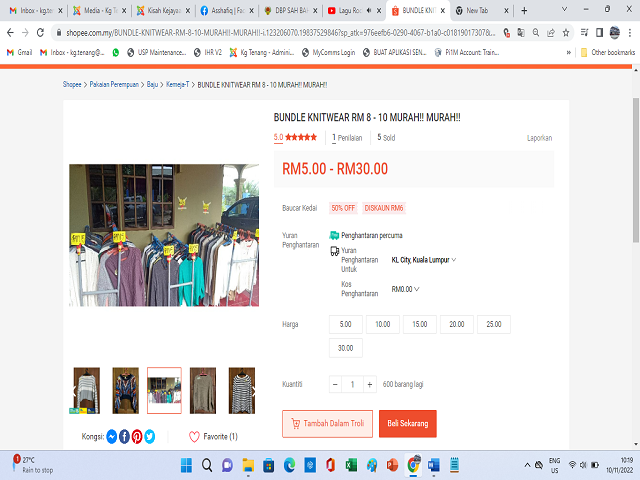The height and width of the screenshot is (480, 640).
Task: Click the Favorite heart icon
Action: coord(194,436)
